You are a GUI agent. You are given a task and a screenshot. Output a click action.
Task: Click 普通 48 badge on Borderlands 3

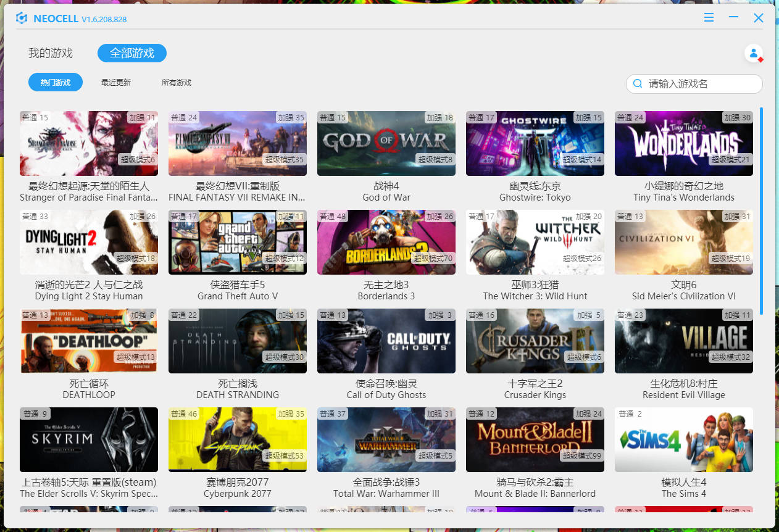coord(332,217)
